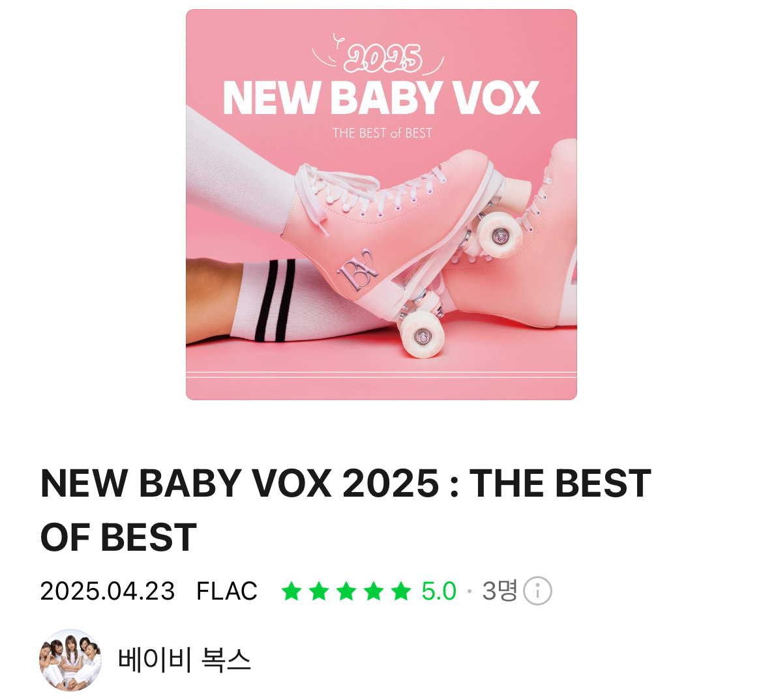Image resolution: width=763 pixels, height=700 pixels.
Task: Click the release date 2025.04.23
Action: click(108, 591)
